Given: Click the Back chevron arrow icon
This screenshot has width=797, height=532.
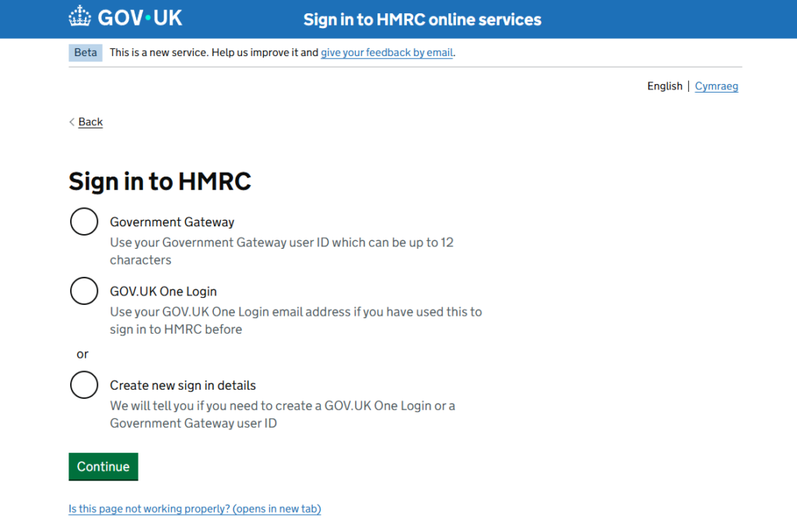Looking at the screenshot, I should pos(72,122).
